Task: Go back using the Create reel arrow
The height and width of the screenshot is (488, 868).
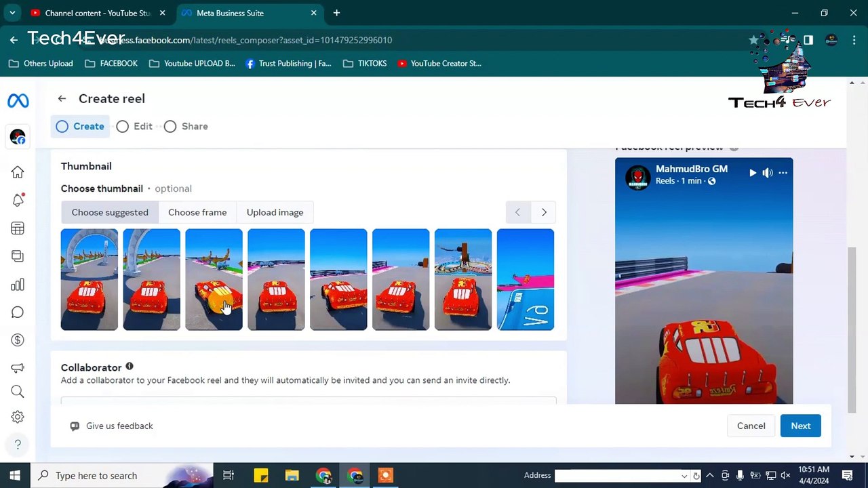Action: 62,99
